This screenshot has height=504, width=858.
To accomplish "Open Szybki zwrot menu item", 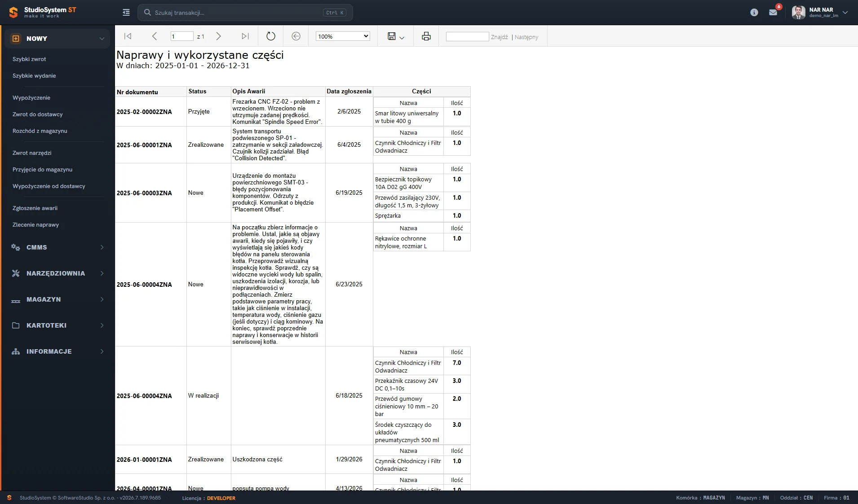I will (x=29, y=59).
